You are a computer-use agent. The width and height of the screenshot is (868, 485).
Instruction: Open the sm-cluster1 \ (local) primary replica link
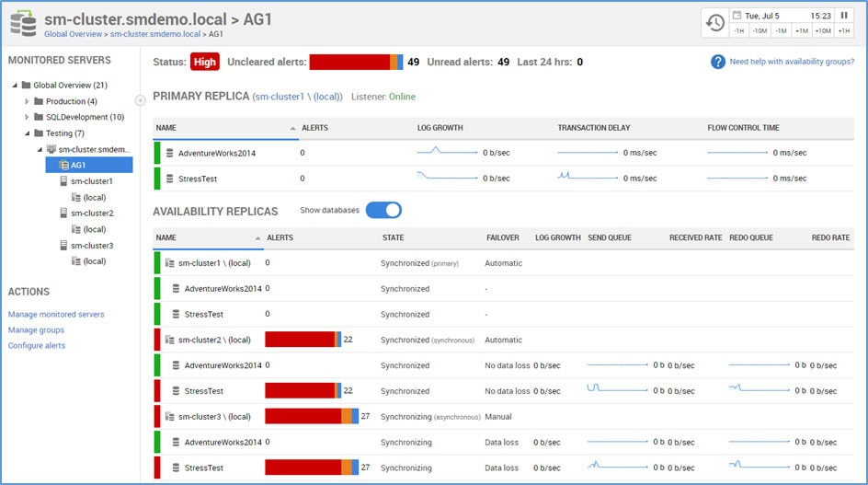pyautogui.click(x=297, y=97)
